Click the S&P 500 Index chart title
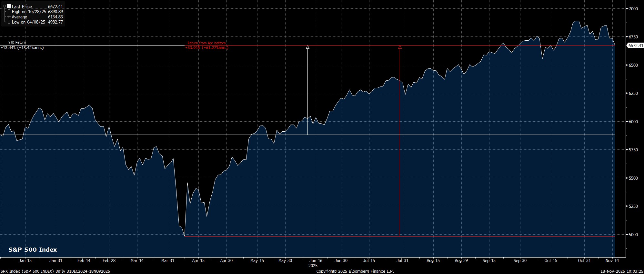The image size is (644, 274). click(x=33, y=250)
